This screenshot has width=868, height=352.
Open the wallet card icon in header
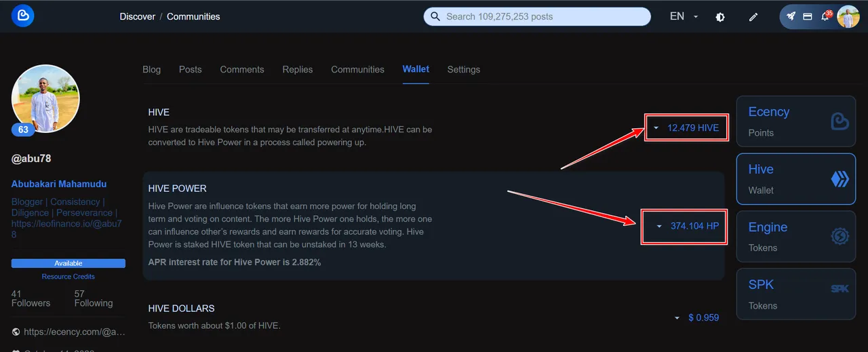[808, 16]
